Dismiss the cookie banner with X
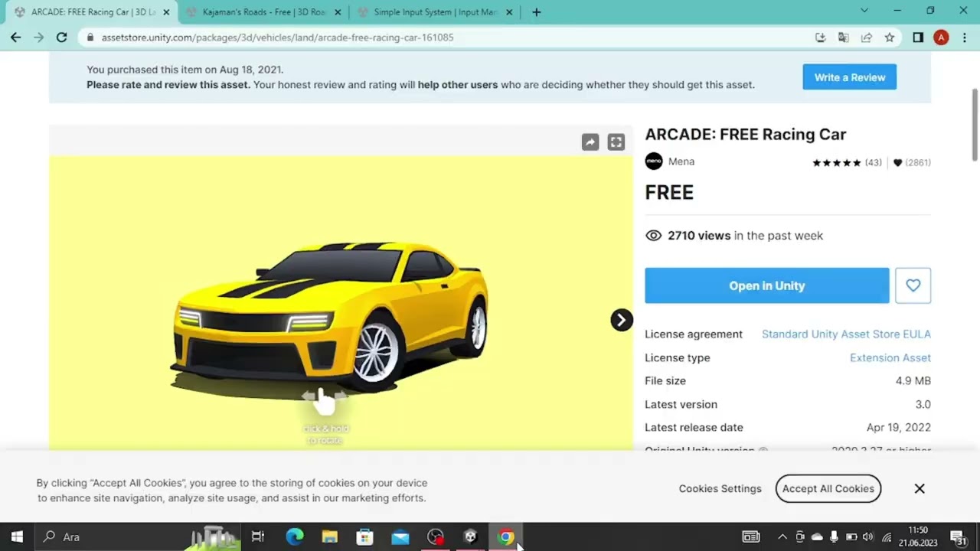 (x=920, y=488)
